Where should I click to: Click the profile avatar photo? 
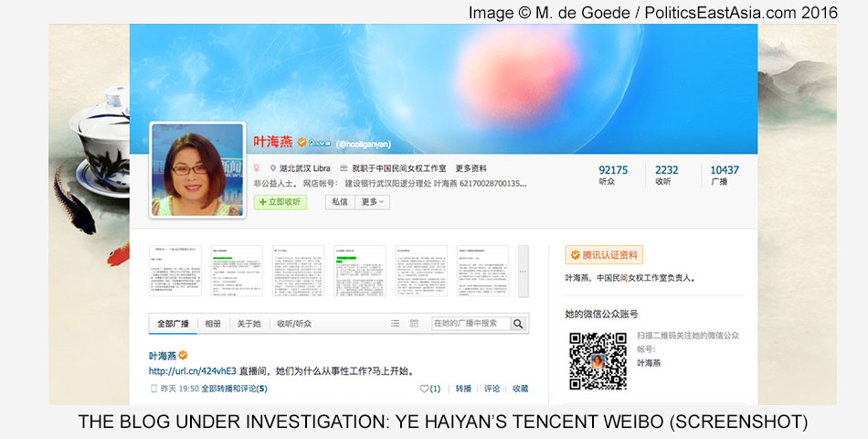click(x=197, y=169)
